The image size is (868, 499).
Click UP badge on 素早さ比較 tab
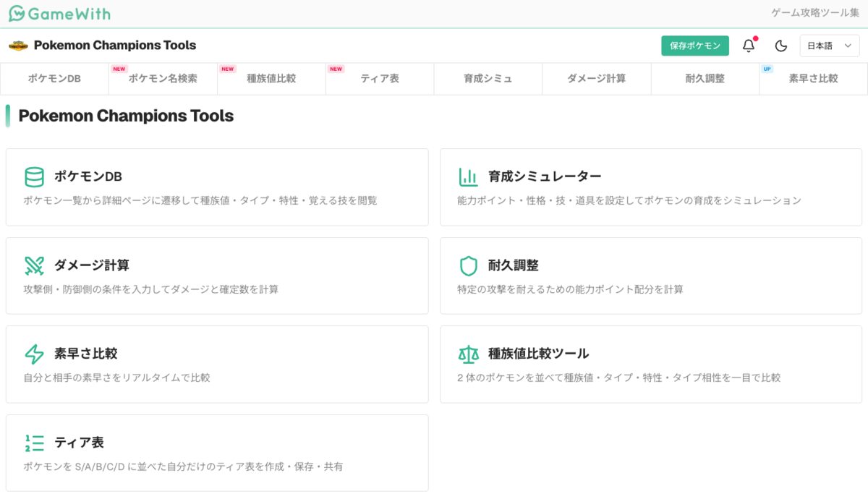point(767,69)
